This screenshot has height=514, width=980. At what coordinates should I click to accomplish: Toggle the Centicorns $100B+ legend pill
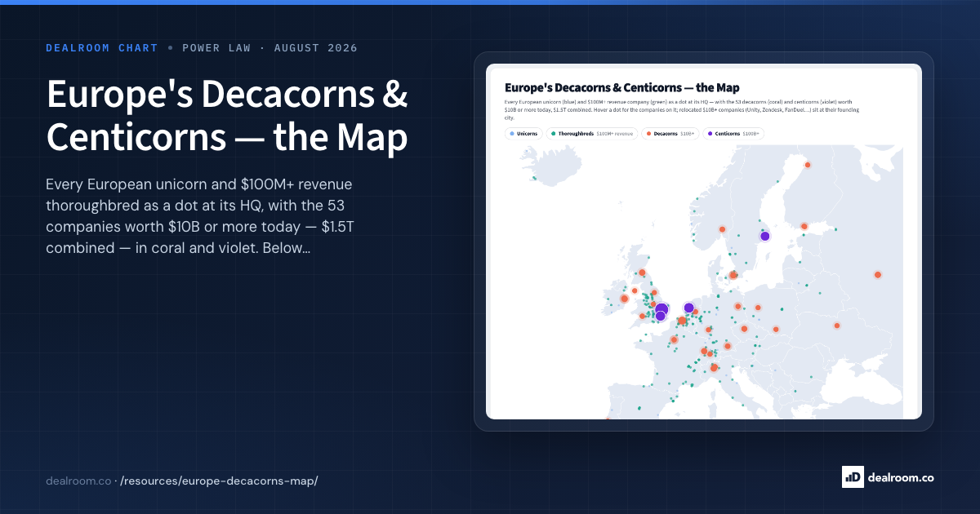pyautogui.click(x=735, y=133)
